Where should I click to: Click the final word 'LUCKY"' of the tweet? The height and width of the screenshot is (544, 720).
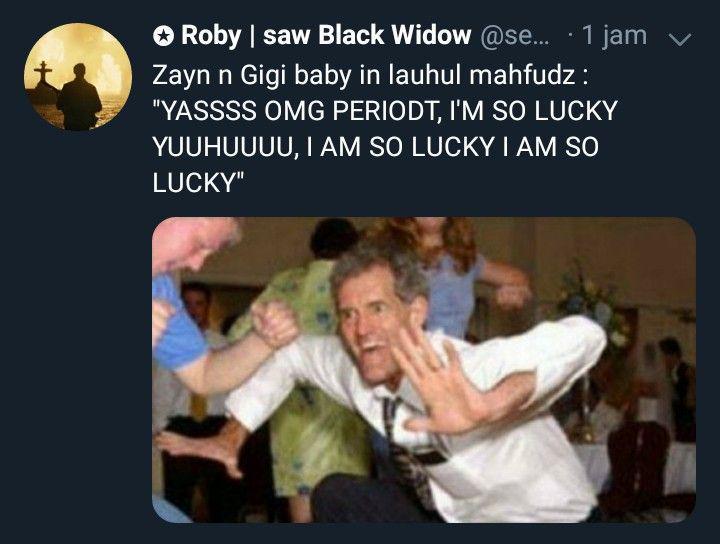point(198,182)
